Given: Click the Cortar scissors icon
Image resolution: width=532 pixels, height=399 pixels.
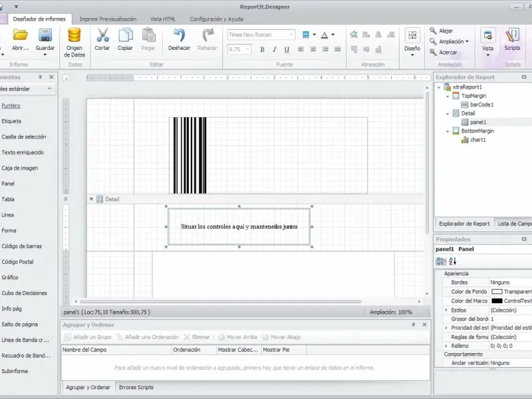Looking at the screenshot, I should [x=102, y=36].
